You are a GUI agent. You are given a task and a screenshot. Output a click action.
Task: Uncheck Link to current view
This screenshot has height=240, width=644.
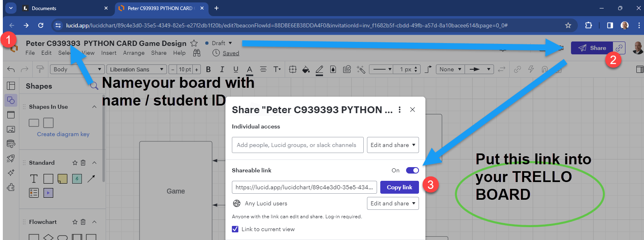pos(235,229)
